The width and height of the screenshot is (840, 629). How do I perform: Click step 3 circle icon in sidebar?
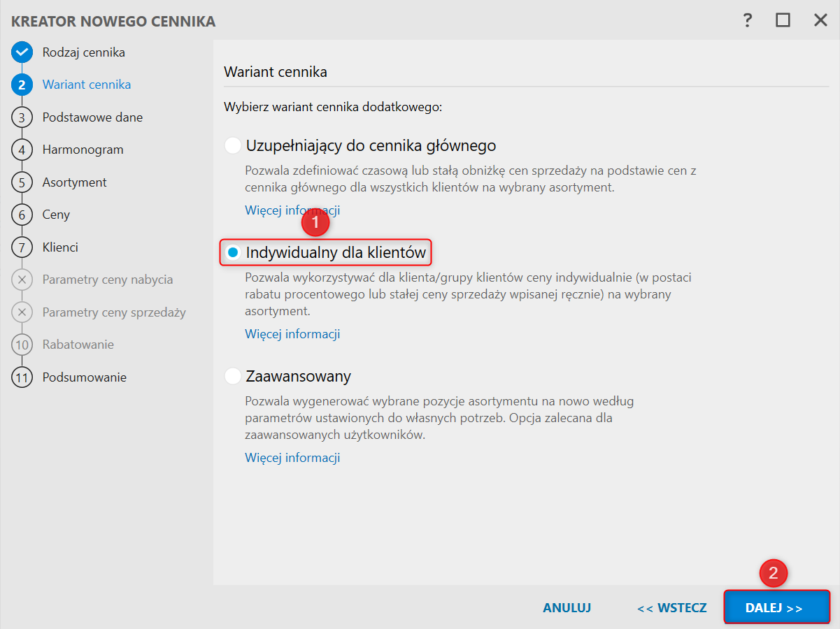click(x=22, y=117)
